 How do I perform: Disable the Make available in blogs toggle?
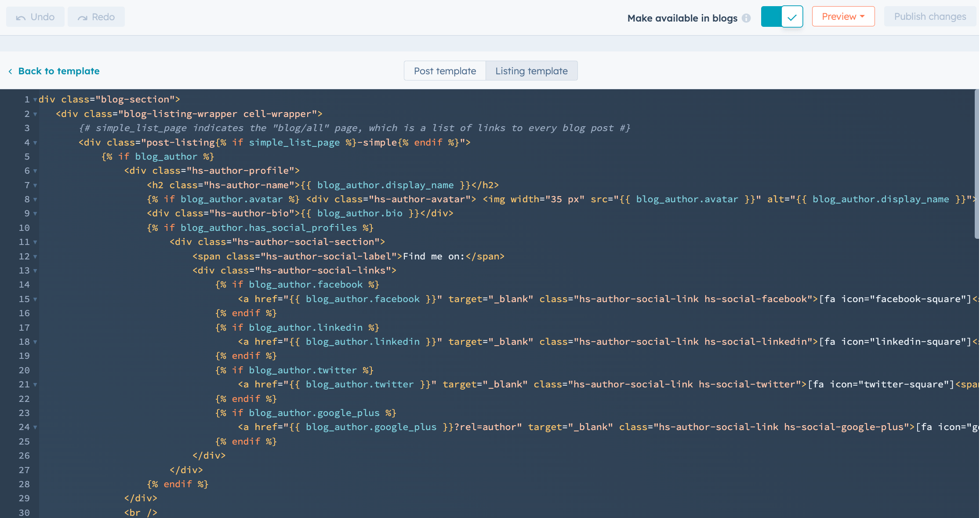[x=782, y=17]
